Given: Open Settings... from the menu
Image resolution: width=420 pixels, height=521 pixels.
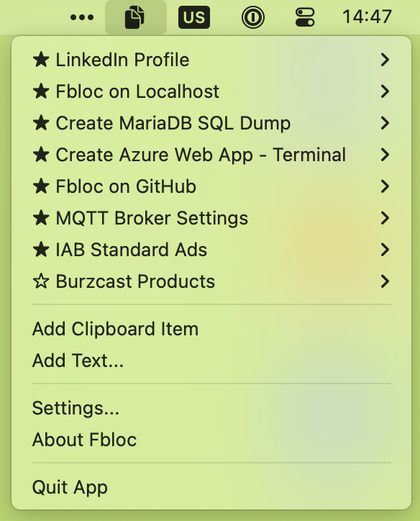Looking at the screenshot, I should pos(211,408).
